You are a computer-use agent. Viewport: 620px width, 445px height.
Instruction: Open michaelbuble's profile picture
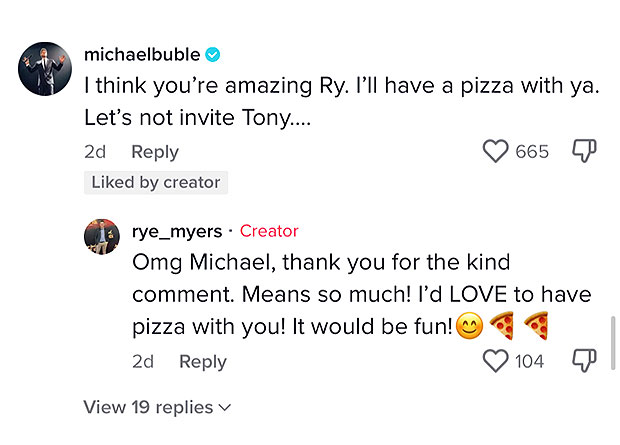click(x=45, y=69)
